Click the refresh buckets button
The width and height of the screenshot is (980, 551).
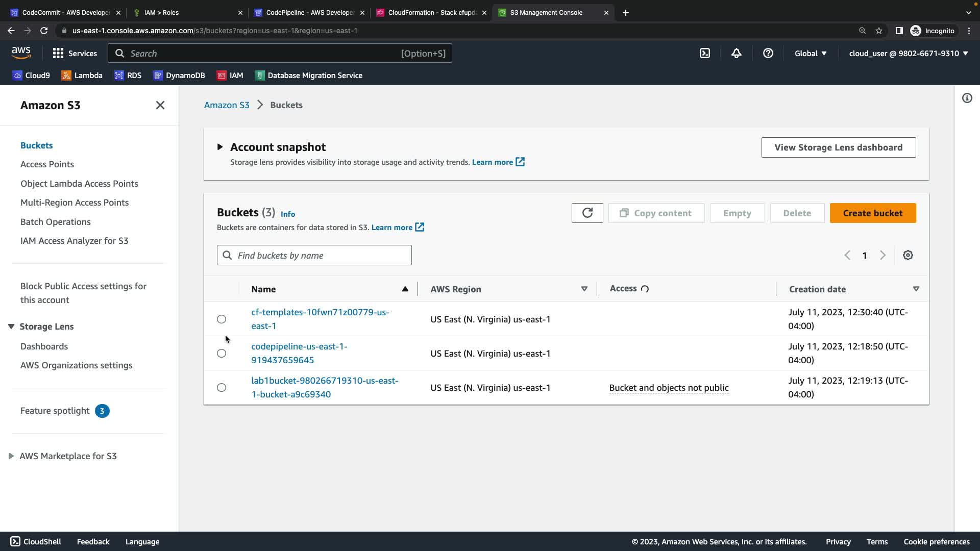[587, 213]
